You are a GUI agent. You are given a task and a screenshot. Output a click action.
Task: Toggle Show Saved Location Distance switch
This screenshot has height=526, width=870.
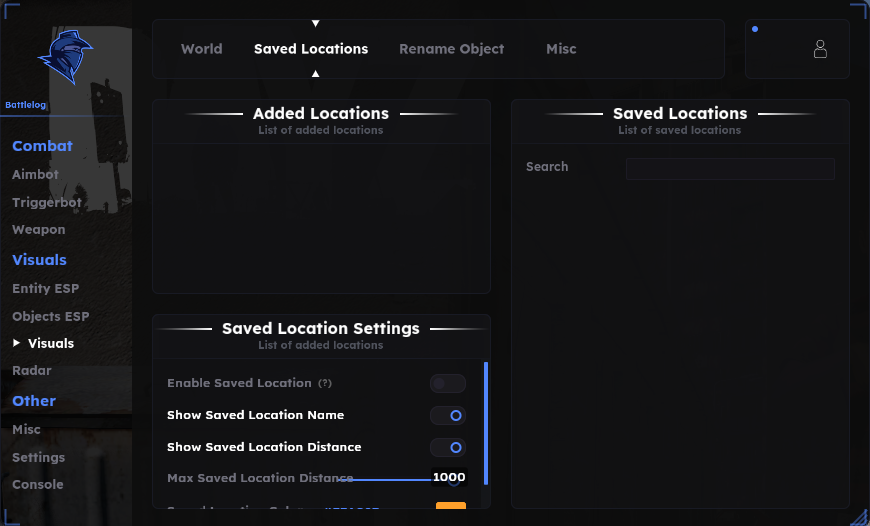pos(448,447)
